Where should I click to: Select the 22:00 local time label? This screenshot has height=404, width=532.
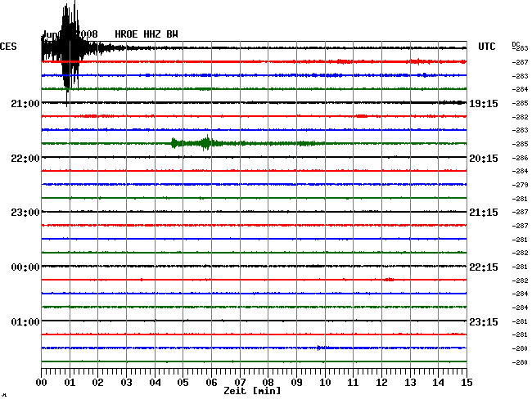coord(25,159)
